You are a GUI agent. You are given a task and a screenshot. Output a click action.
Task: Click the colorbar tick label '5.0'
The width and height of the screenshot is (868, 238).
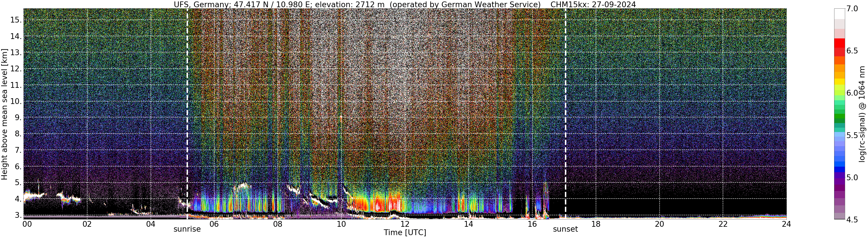(x=852, y=177)
